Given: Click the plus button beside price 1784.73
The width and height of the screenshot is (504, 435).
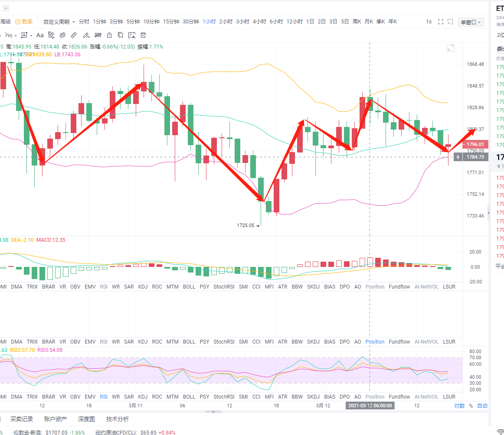Looking at the screenshot, I should point(458,157).
